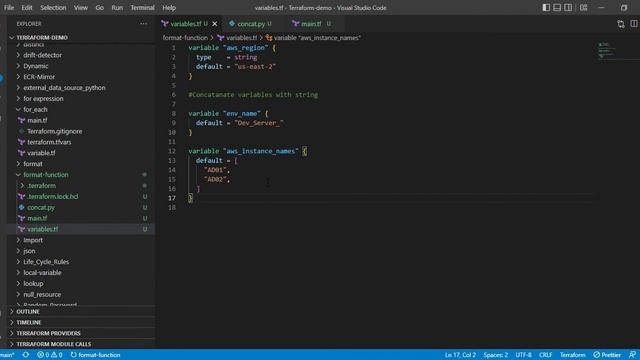Open terraform.tfvars file
This screenshot has height=360, width=640.
click(x=49, y=142)
